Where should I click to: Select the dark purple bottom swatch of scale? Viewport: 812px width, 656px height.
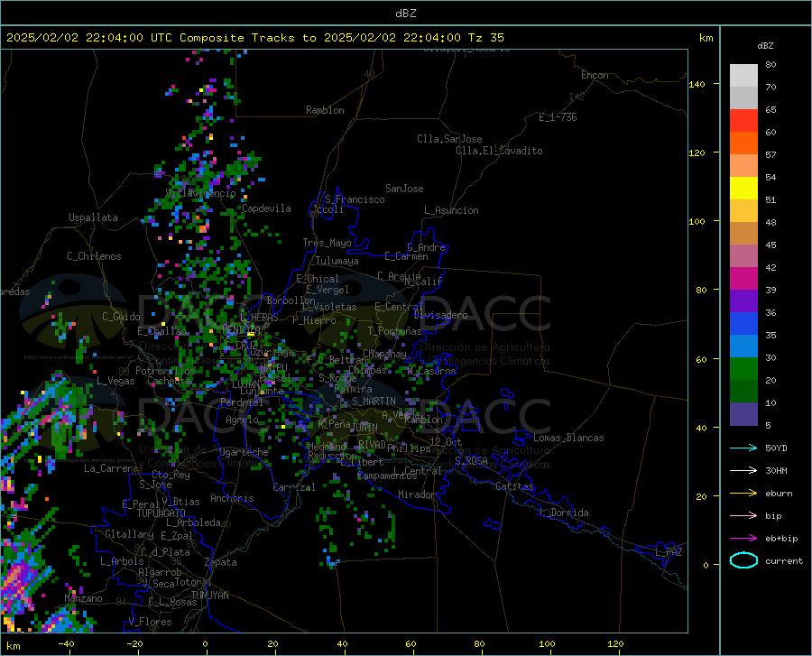(743, 414)
